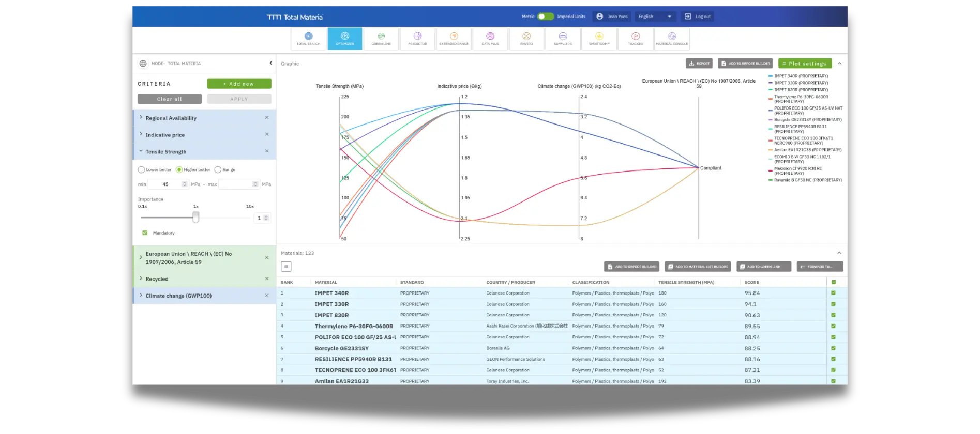The image size is (980, 434).
Task: Click the table column selector icon
Action: pos(286,267)
